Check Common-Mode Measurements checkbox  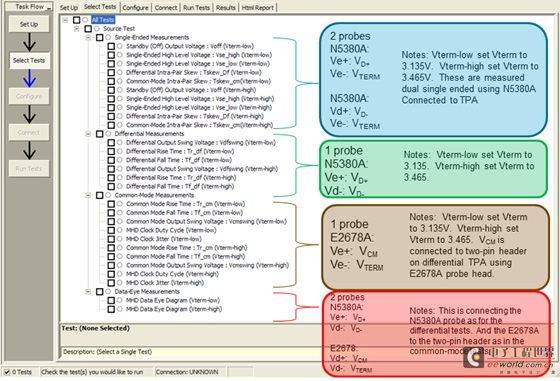click(x=100, y=195)
